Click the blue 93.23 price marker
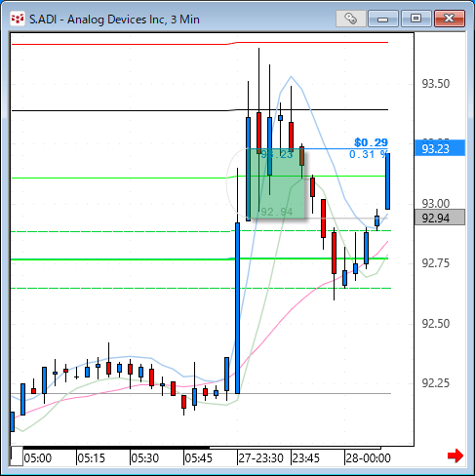Screen dimensions: 475x476 click(440, 148)
